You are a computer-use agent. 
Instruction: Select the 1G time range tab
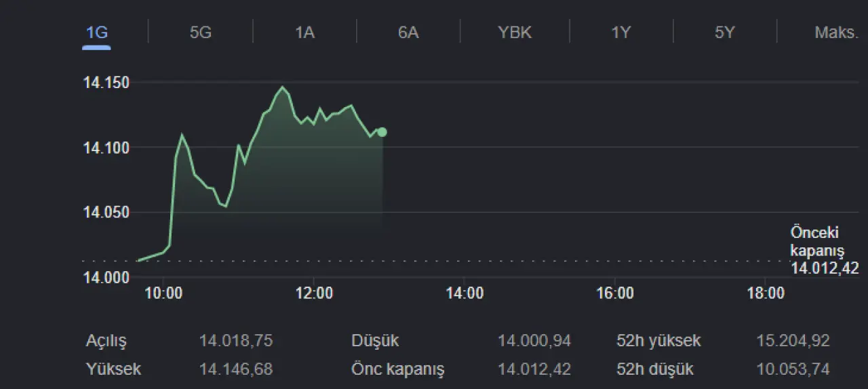[96, 33]
